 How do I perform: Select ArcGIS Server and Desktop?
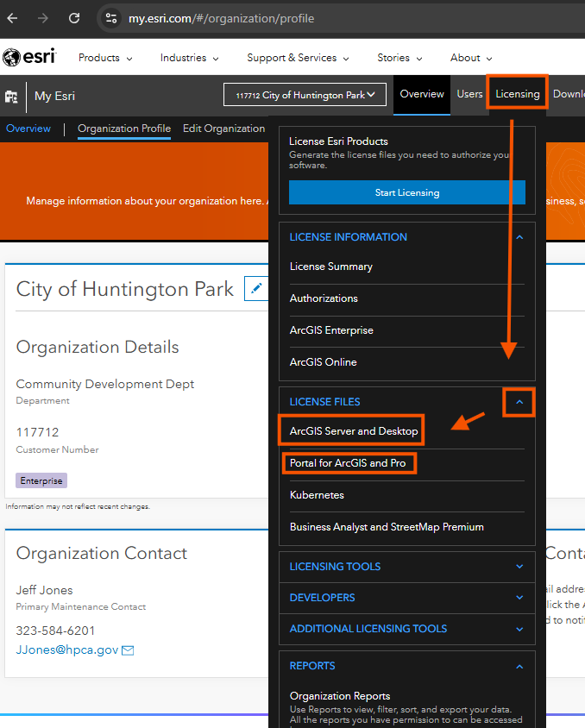click(353, 431)
